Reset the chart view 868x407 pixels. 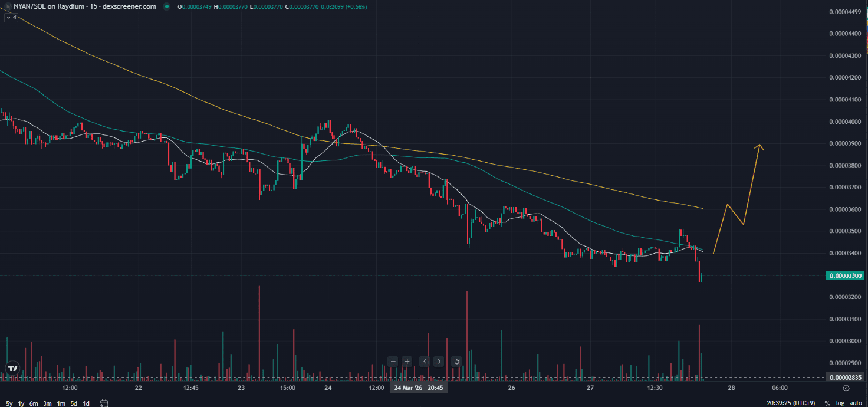pyautogui.click(x=456, y=361)
